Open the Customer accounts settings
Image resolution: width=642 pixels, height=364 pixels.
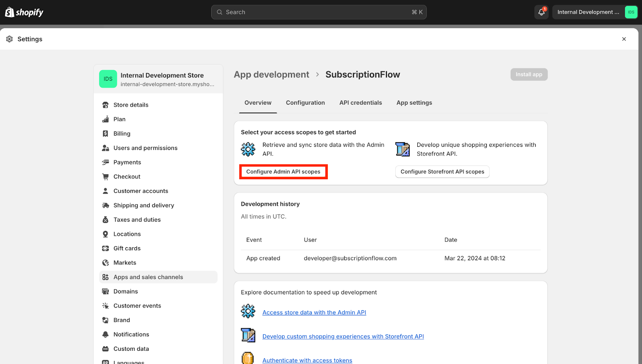[158, 191]
